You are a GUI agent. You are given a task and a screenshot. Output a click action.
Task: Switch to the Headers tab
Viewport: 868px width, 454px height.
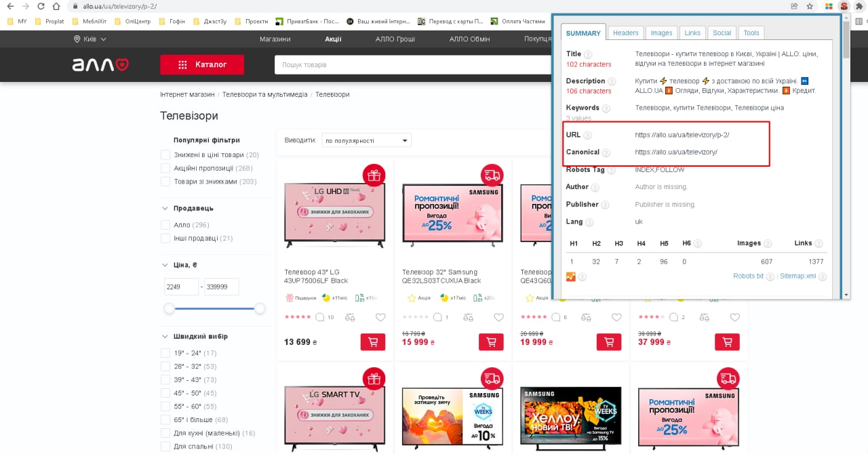coord(625,33)
